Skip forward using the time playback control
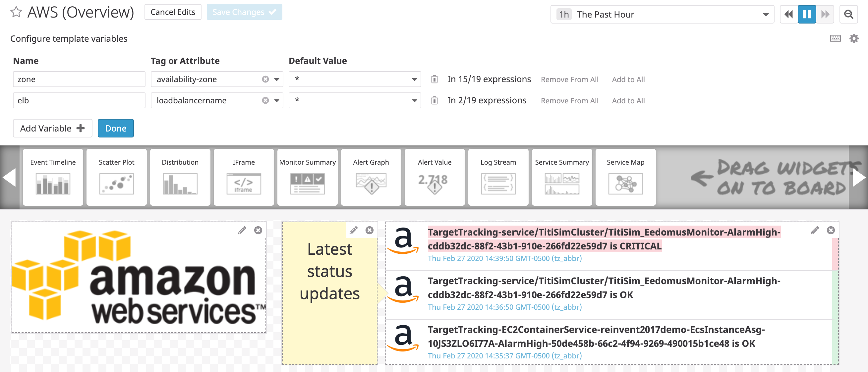The image size is (868, 372). (825, 14)
